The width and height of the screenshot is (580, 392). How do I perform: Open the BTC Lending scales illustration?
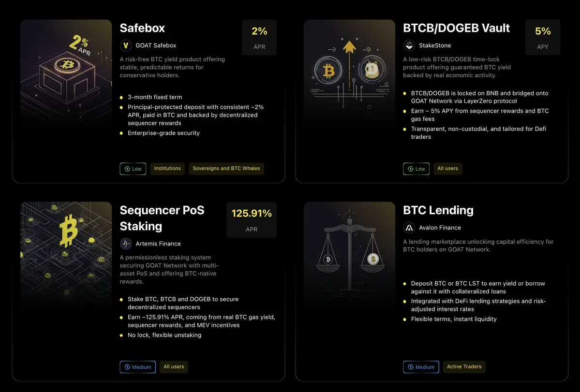[x=350, y=254]
